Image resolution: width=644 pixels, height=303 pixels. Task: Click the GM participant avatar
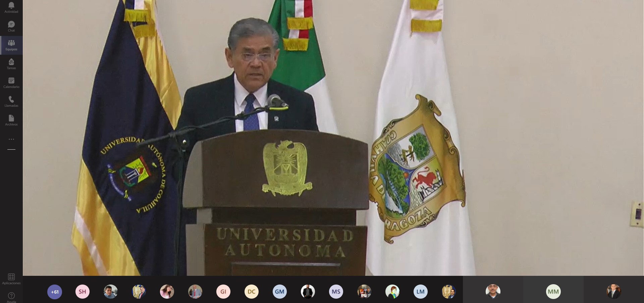(x=280, y=292)
